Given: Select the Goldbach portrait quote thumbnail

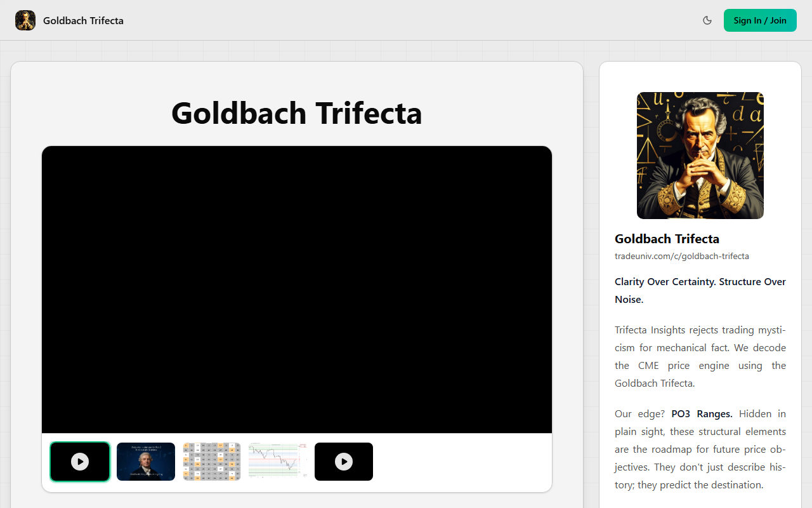Looking at the screenshot, I should coord(146,462).
